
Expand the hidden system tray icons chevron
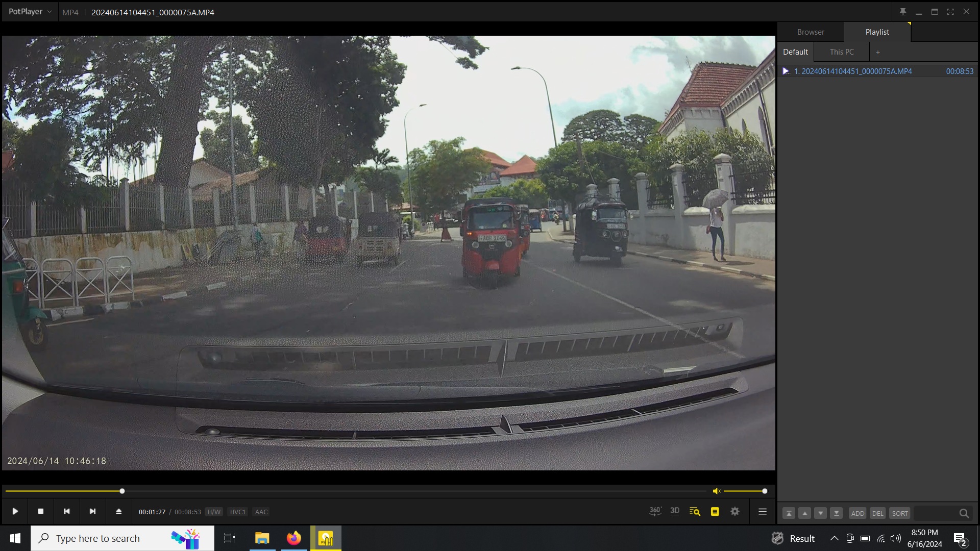[x=834, y=538]
